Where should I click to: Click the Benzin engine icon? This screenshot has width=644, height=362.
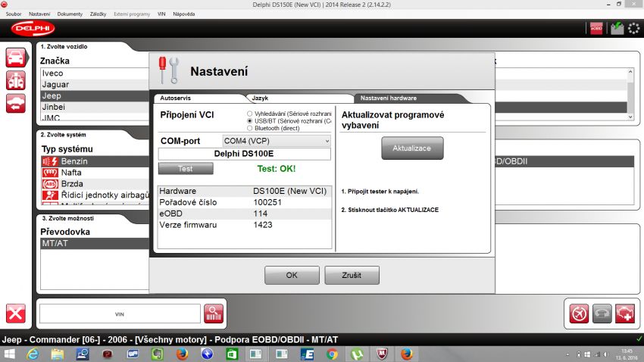[x=50, y=161]
